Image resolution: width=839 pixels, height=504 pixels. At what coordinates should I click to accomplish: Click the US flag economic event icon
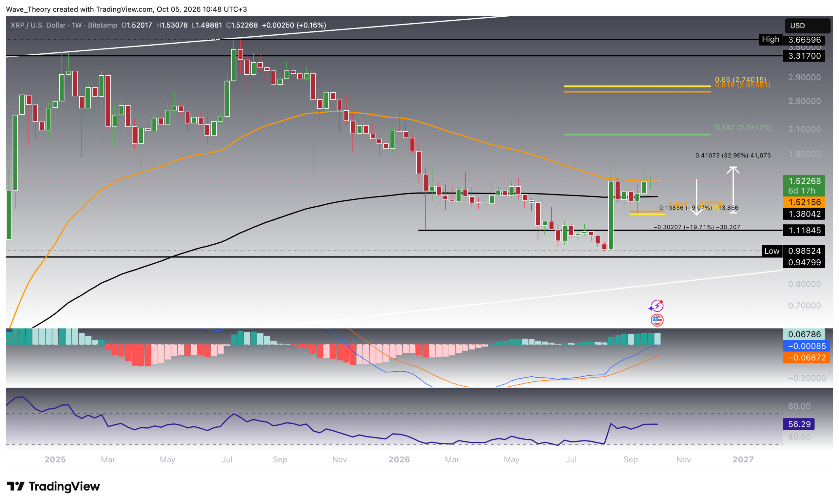click(657, 320)
